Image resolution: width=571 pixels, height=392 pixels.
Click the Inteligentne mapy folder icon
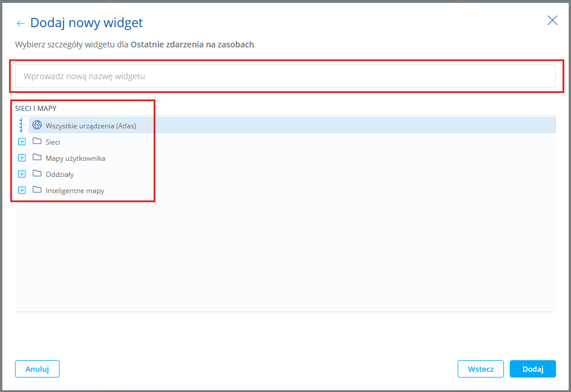click(37, 190)
